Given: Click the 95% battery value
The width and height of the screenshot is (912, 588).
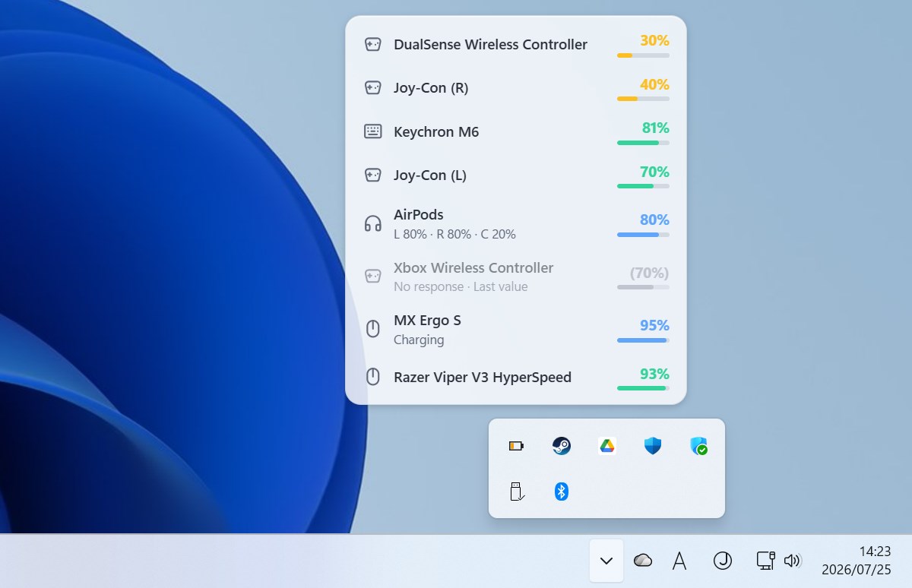Looking at the screenshot, I should pyautogui.click(x=654, y=325).
